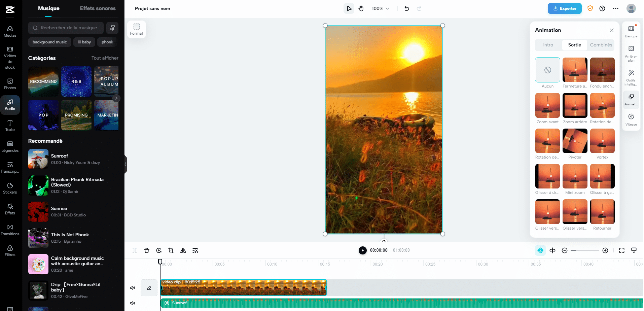Open the Texte panel
Image resolution: width=644 pixels, height=311 pixels.
10,125
